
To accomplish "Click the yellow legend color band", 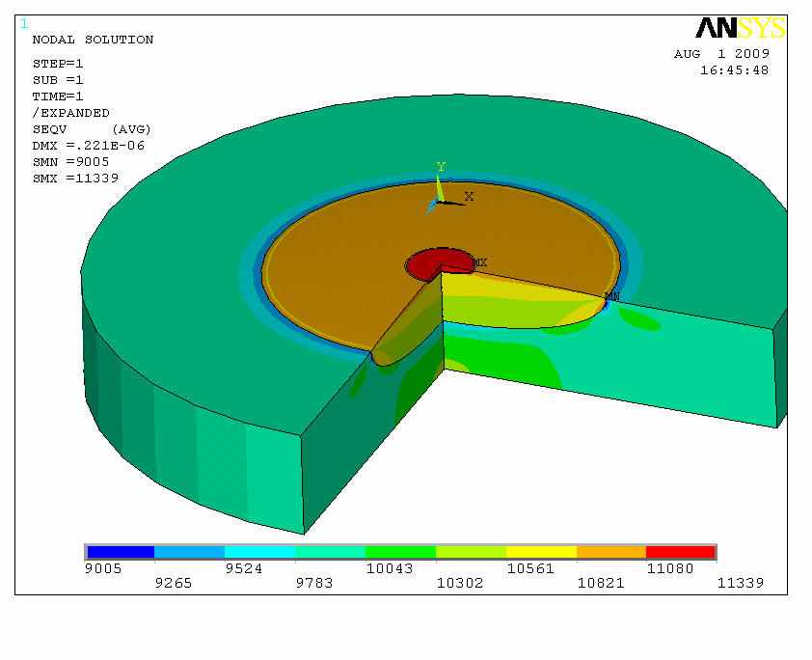I will (541, 552).
